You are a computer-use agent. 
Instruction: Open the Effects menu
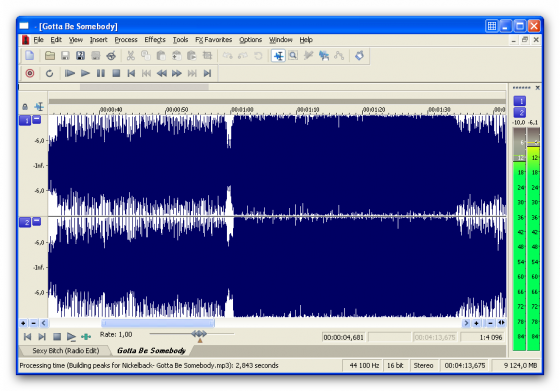155,40
